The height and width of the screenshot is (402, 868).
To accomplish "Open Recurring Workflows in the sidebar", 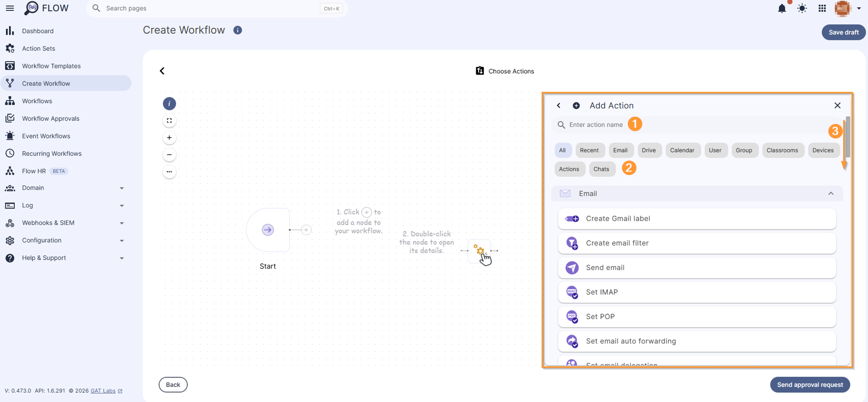I will 66,153.
